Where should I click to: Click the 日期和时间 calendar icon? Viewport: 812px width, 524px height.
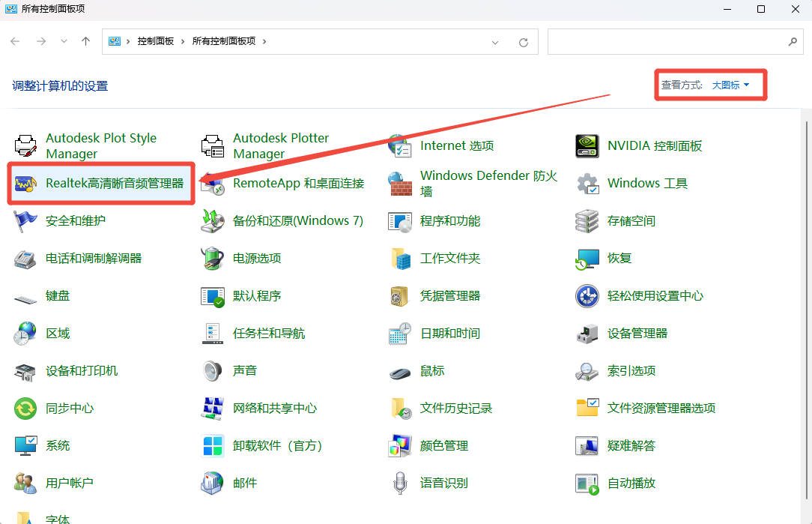click(x=400, y=334)
